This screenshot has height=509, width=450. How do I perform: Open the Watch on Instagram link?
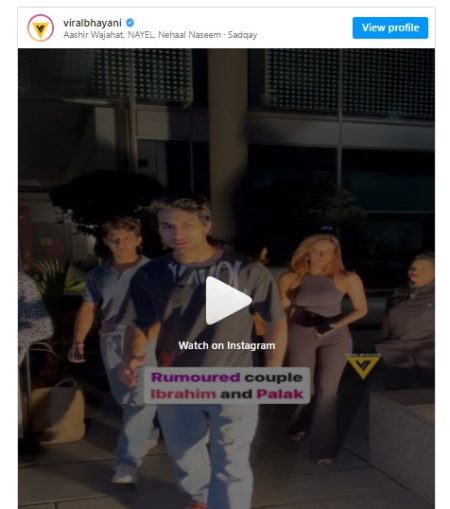pos(227,345)
